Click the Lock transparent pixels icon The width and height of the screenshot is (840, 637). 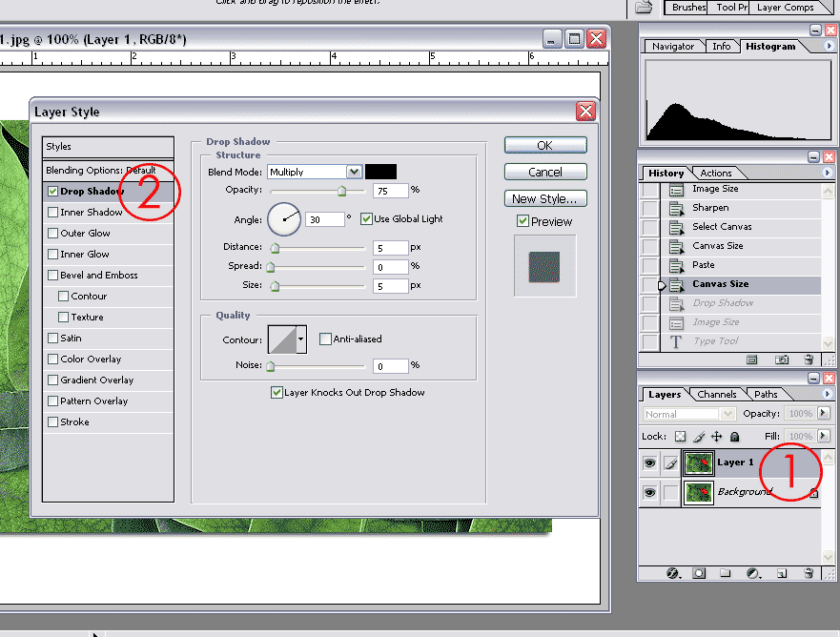pyautogui.click(x=680, y=437)
